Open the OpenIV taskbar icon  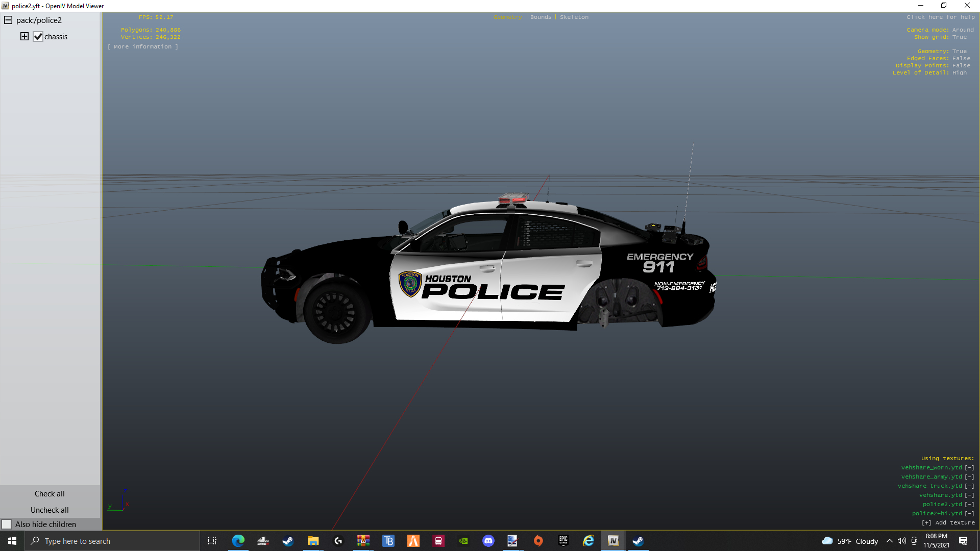tap(613, 541)
